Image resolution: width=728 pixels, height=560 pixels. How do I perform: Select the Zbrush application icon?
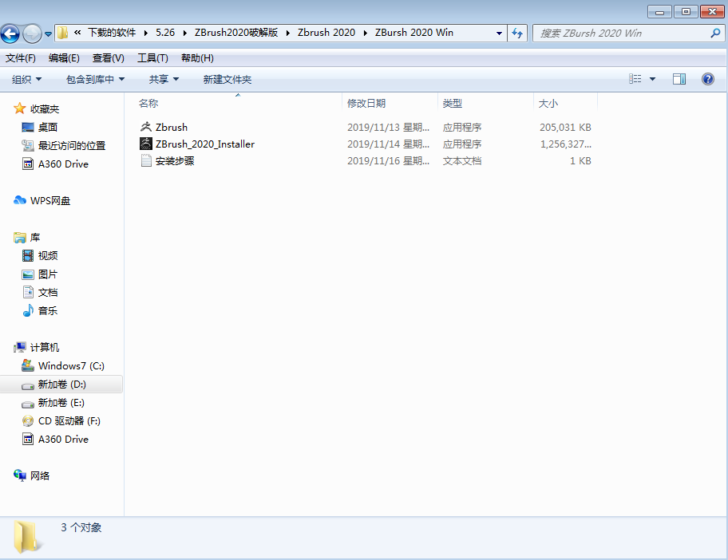(146, 127)
